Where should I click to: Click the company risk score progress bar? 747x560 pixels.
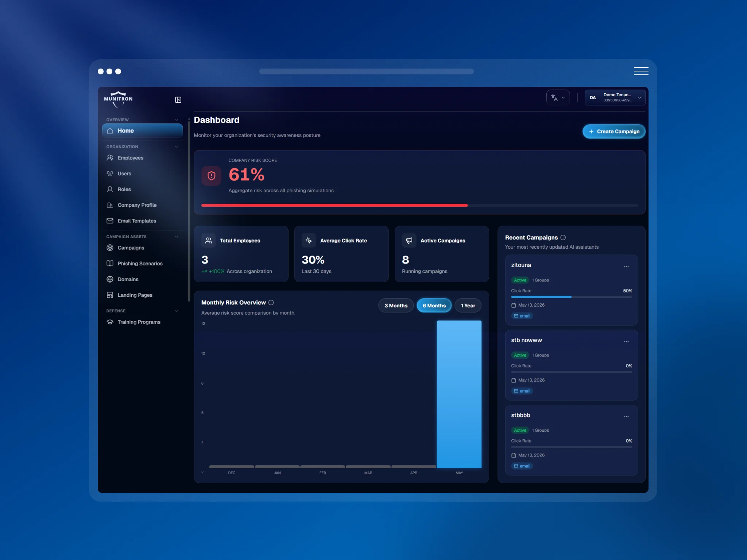click(x=419, y=205)
